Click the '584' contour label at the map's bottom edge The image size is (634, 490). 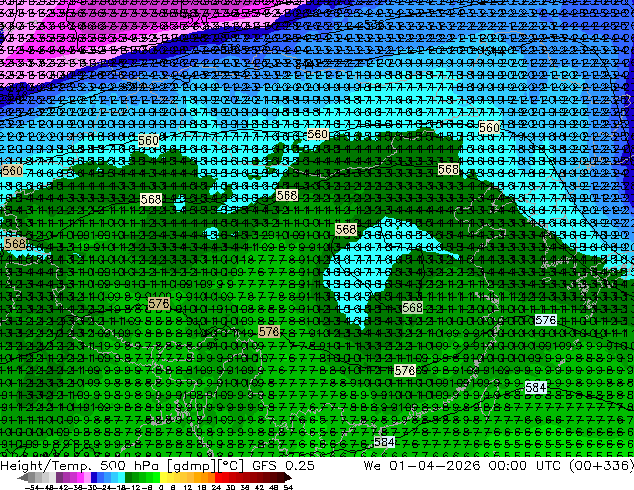pyautogui.click(x=384, y=442)
